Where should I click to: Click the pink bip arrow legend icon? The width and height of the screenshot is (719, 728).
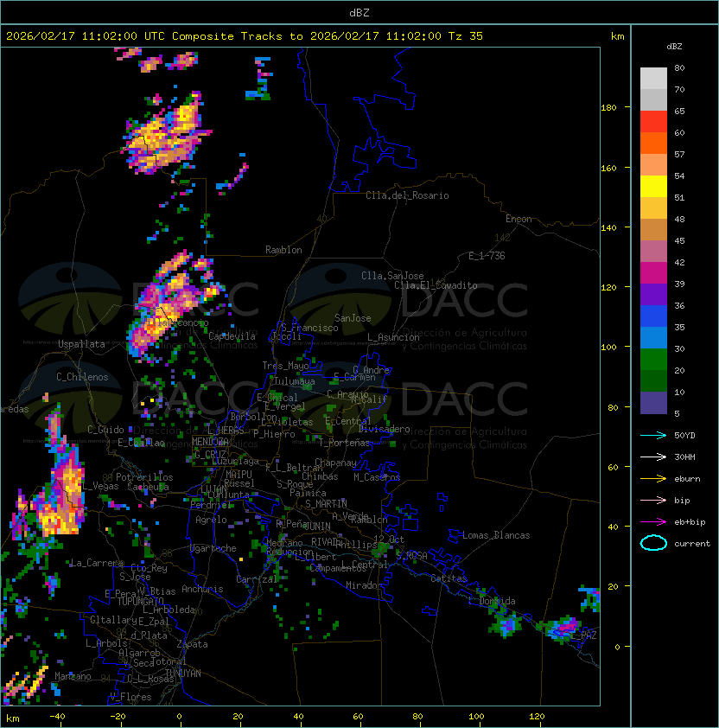pos(653,501)
